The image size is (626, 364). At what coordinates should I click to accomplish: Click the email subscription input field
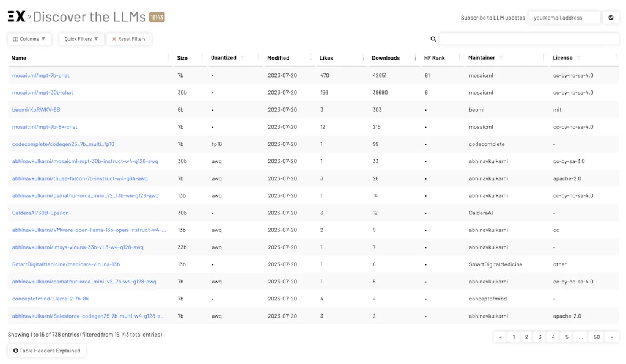coord(564,18)
